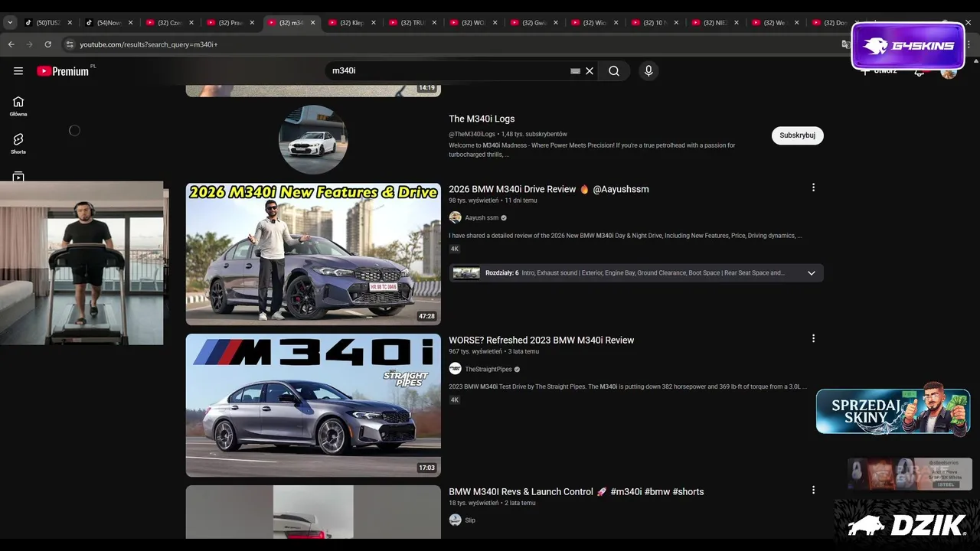The image size is (980, 551).
Task: Click TheStraightPipes channel avatar
Action: click(455, 369)
